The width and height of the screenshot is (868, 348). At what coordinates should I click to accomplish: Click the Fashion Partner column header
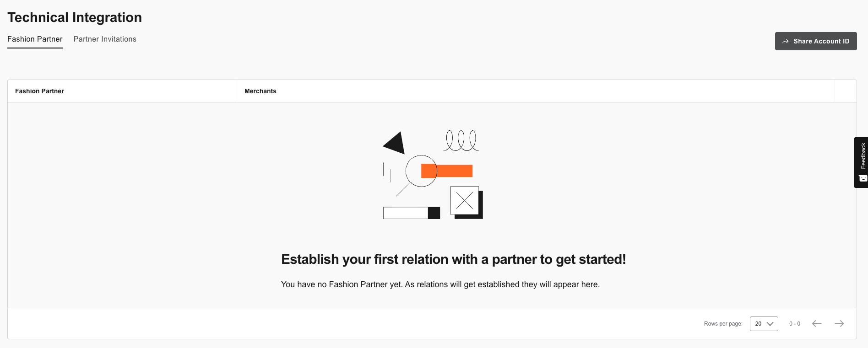click(x=39, y=91)
